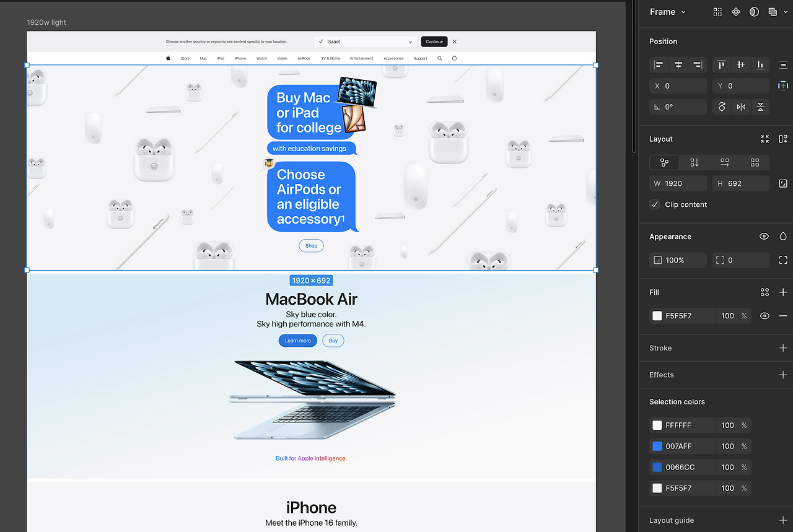Align selection to the left
The image size is (793, 532).
pyautogui.click(x=659, y=64)
